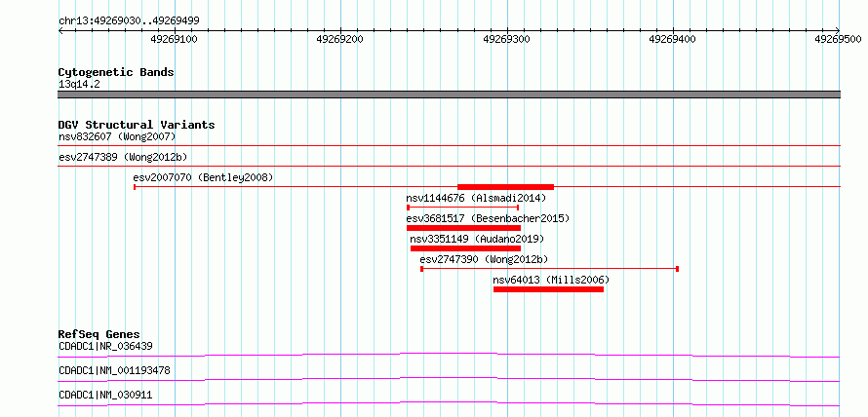Click red bar under nsv3351149 label
This screenshot has height=417, width=868.
(465, 248)
